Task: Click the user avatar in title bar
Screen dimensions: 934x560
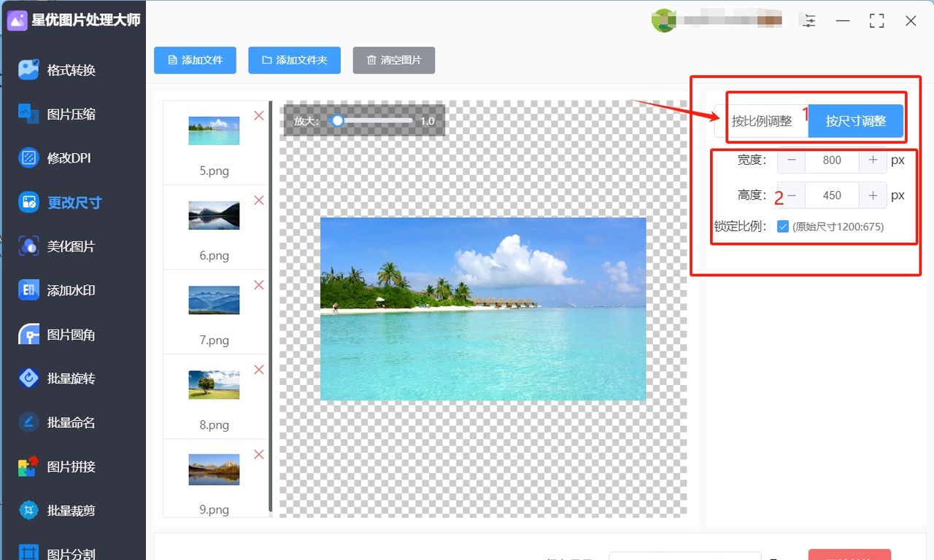Action: 663,20
